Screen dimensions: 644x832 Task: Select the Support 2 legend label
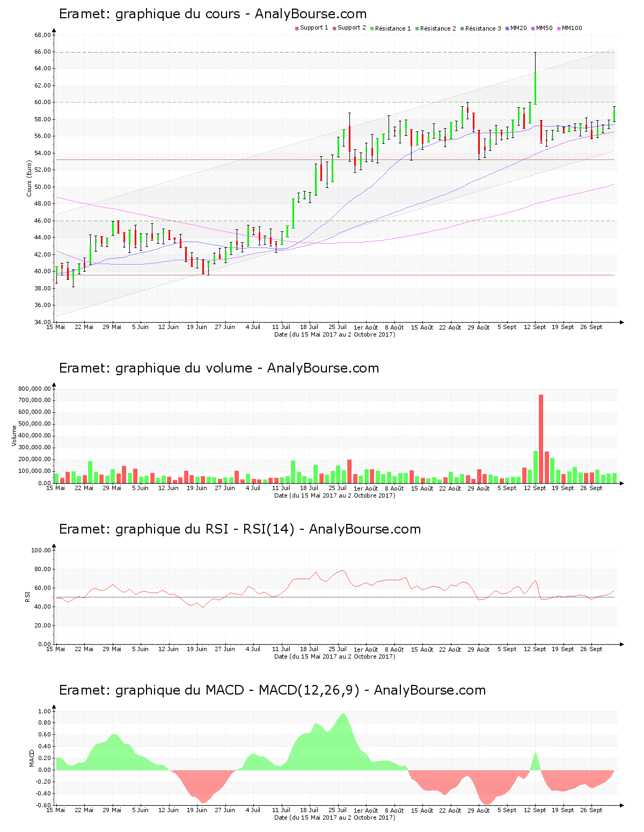click(352, 28)
